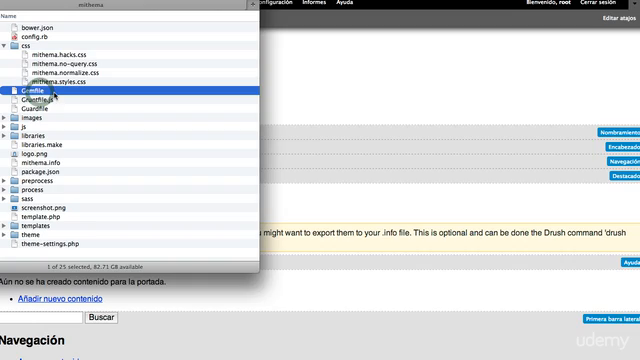
Task: Expand the js folder triangle
Action: pos(4,127)
